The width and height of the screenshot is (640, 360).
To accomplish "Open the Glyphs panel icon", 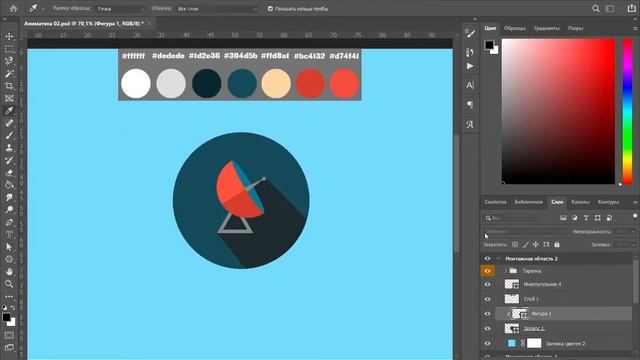I will (x=470, y=124).
